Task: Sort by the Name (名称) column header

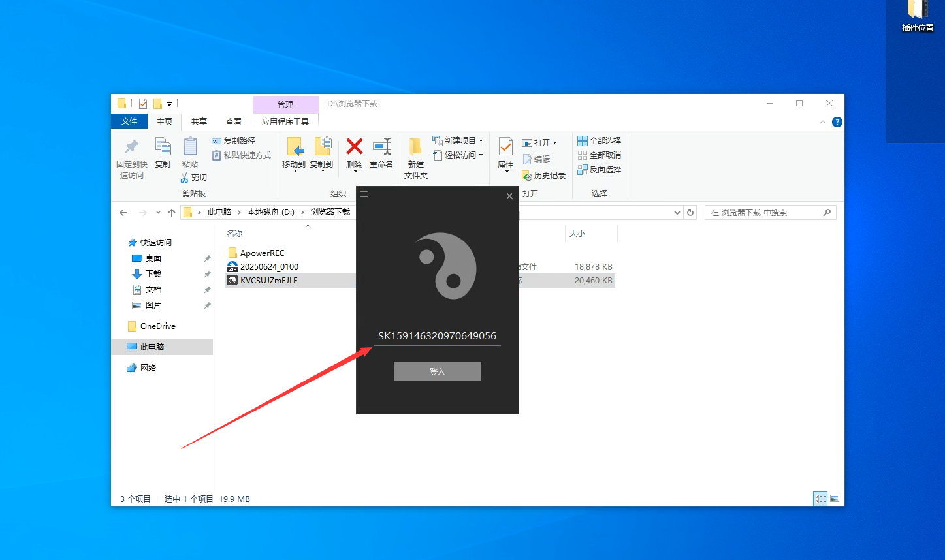Action: 234,234
